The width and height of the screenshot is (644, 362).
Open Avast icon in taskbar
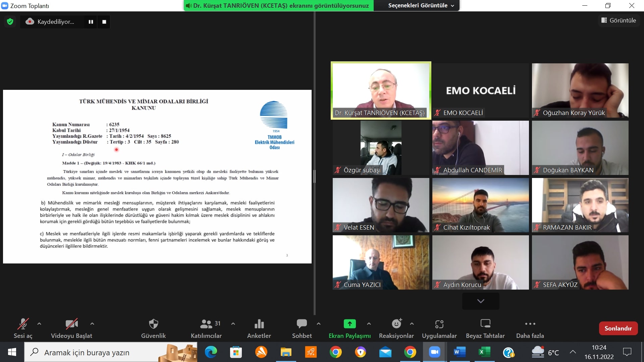pos(261,352)
